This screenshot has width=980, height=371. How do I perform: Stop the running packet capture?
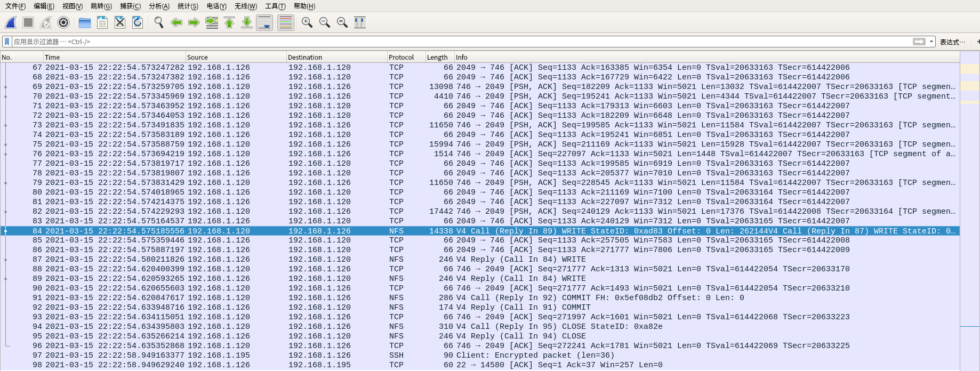(x=28, y=22)
